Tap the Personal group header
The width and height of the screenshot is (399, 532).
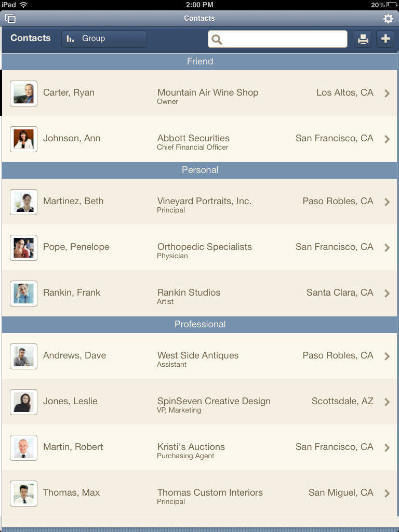(x=199, y=170)
